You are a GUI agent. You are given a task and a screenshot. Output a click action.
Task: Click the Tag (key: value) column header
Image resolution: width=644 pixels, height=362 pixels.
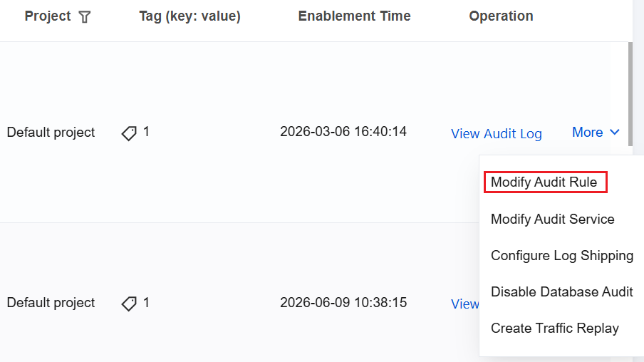pos(189,16)
